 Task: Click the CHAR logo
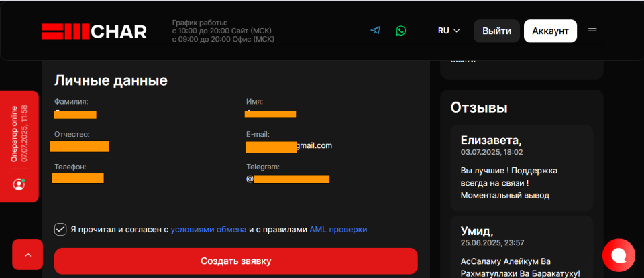(94, 31)
